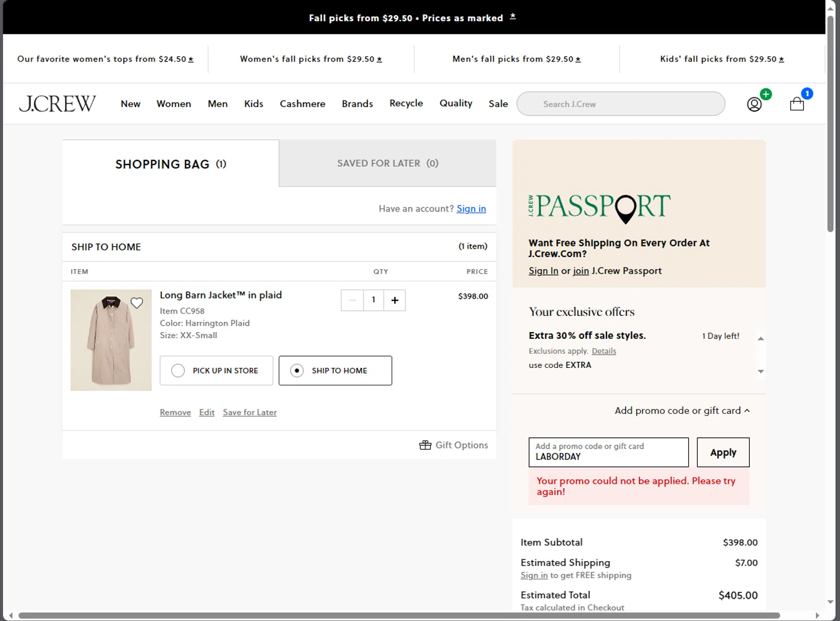Open the Women menu
This screenshot has height=621, width=840.
point(174,104)
